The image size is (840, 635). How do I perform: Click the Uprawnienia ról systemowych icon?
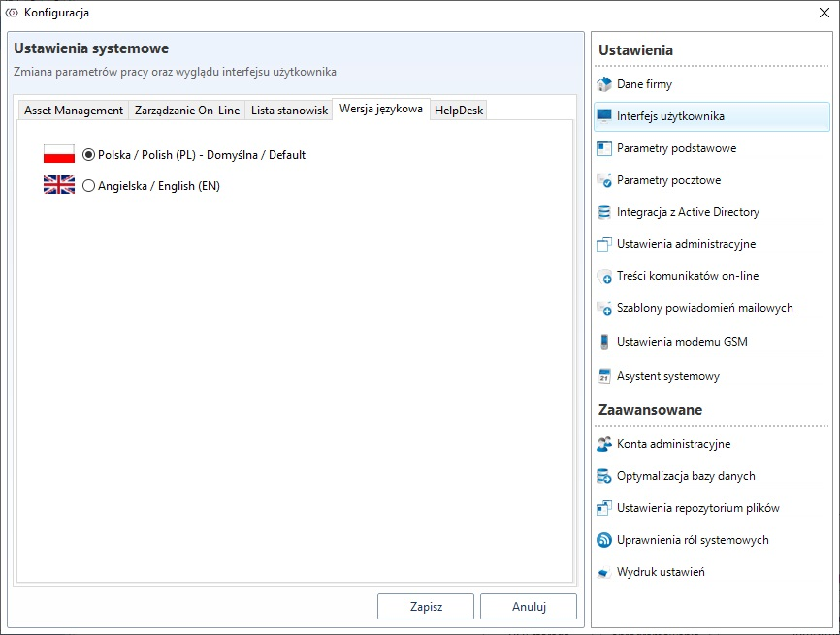click(x=604, y=540)
